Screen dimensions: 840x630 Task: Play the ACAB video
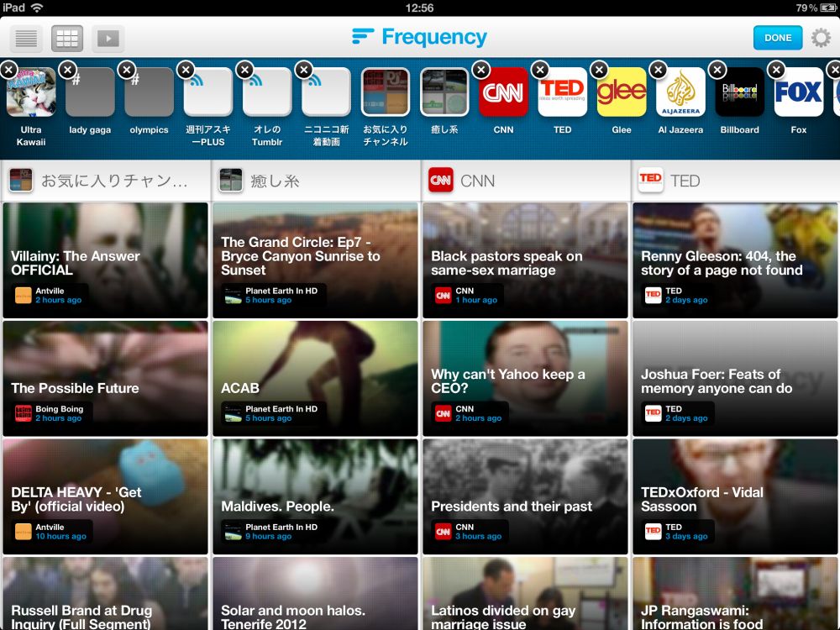point(316,378)
